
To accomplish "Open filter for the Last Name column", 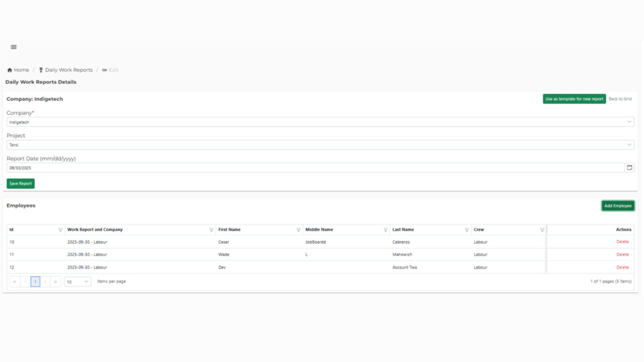I will point(467,230).
